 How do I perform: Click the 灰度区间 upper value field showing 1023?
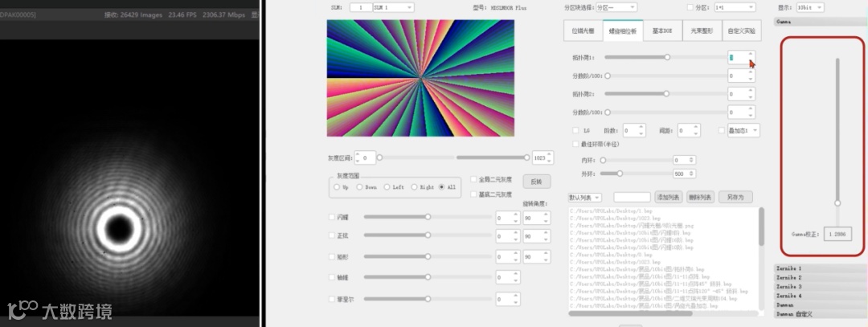coord(543,157)
